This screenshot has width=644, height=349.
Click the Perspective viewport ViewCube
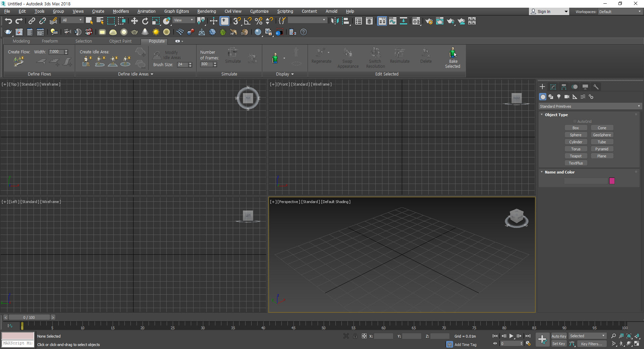[x=517, y=218]
